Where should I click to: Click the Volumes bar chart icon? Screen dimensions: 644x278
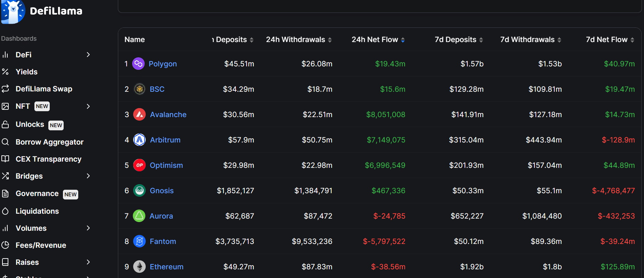5,228
